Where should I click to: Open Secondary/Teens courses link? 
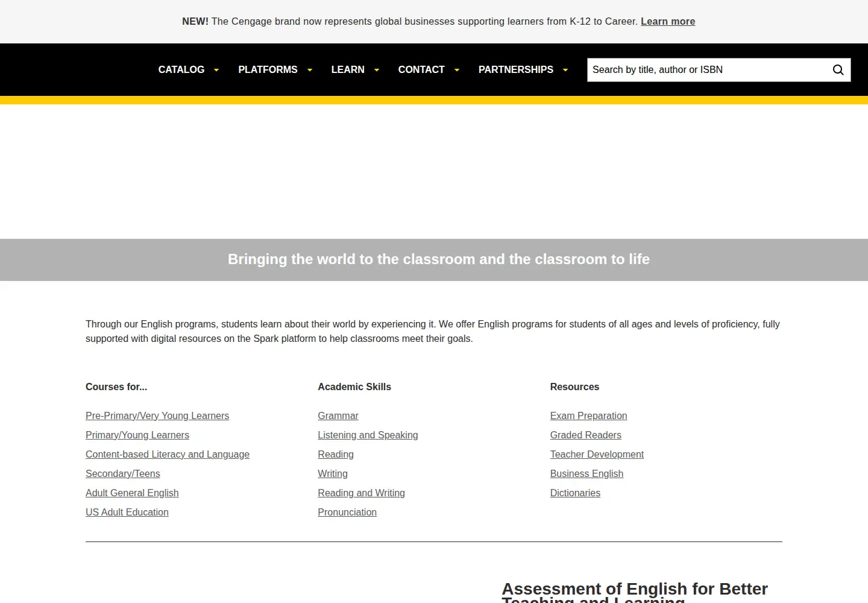123,474
